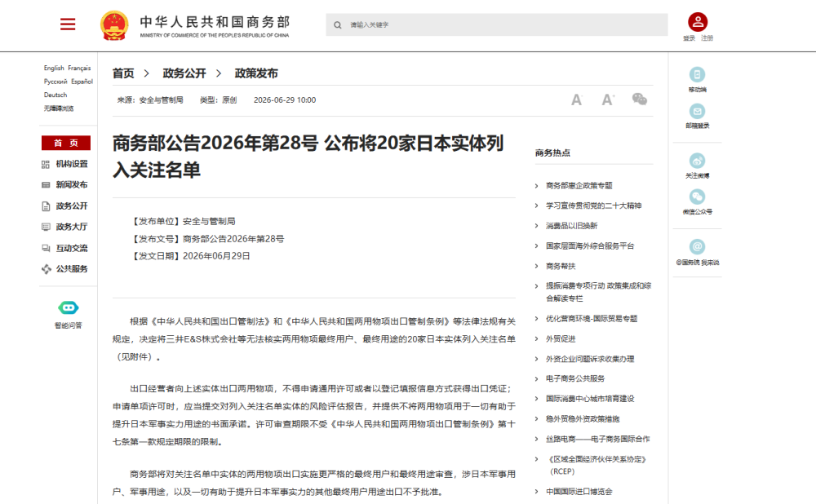Open 商务部惠企政策专题 hot topic
This screenshot has width=816, height=504.
(579, 186)
